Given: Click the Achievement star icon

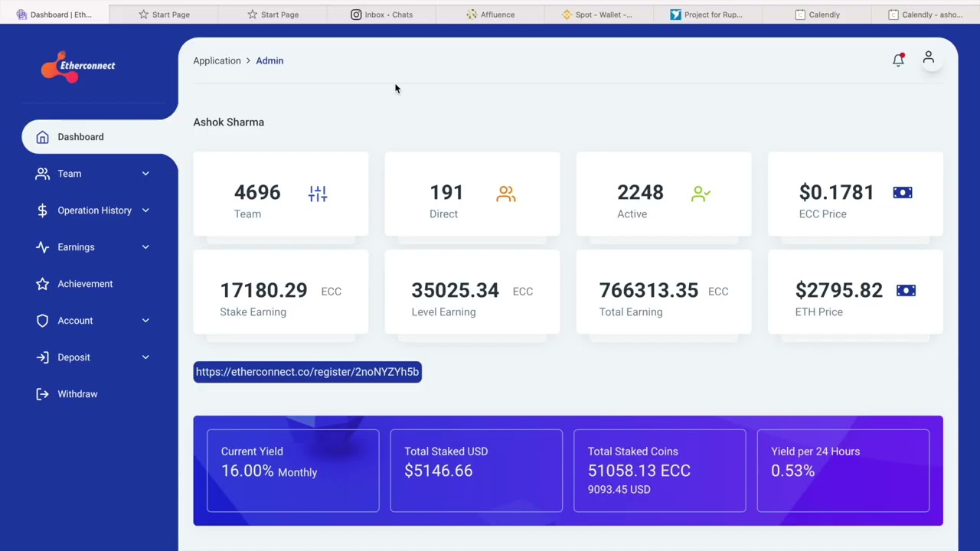Looking at the screenshot, I should pos(42,284).
